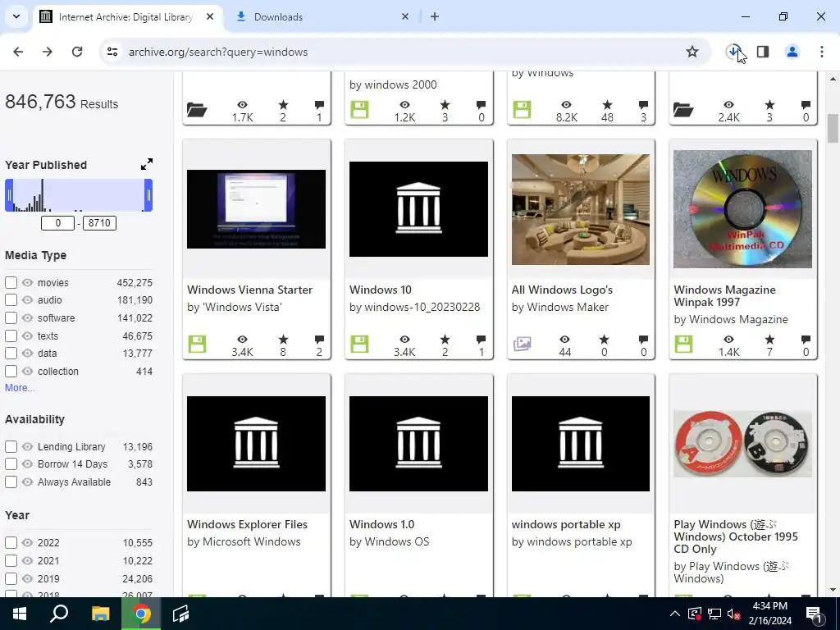Click floppy icon on Windows Magazine Winpak card
840x630 pixels.
point(683,344)
